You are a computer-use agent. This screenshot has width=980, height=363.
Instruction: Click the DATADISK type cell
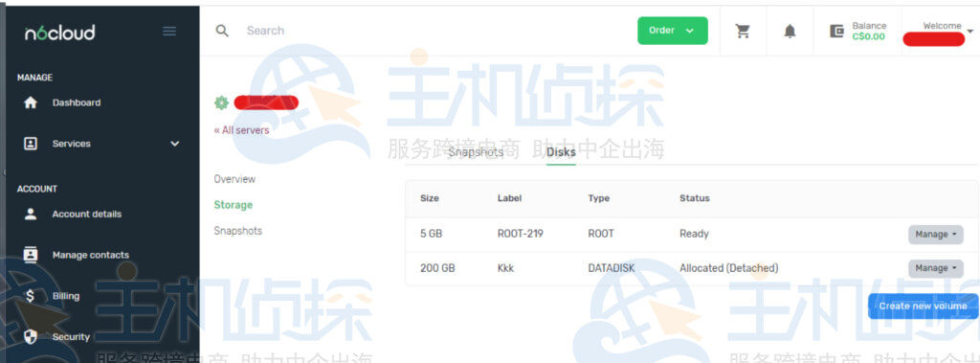click(612, 268)
